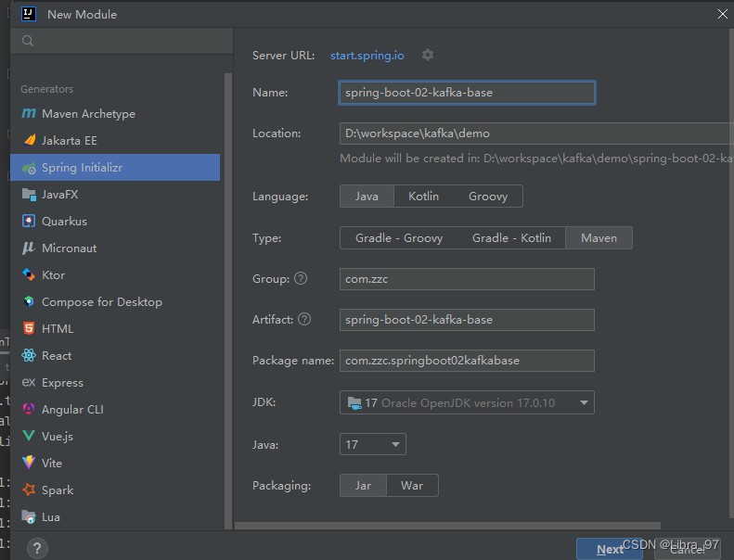Click the IntelliJ logo in title bar
This screenshot has width=734, height=560.
click(x=29, y=14)
